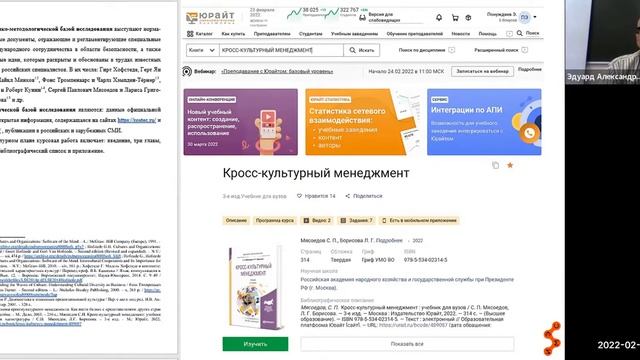This screenshot has height=360, width=640.
Task: Open the Помощь menu item
Action: (487, 34)
